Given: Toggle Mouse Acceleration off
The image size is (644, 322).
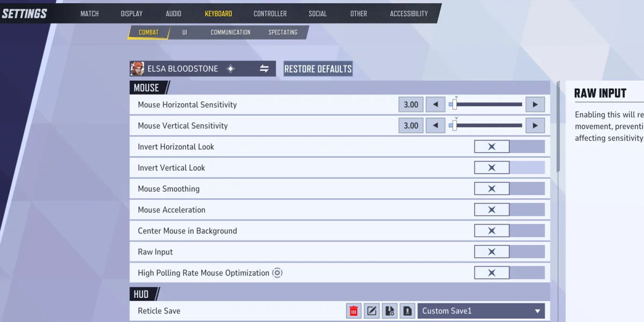Looking at the screenshot, I should 492,209.
